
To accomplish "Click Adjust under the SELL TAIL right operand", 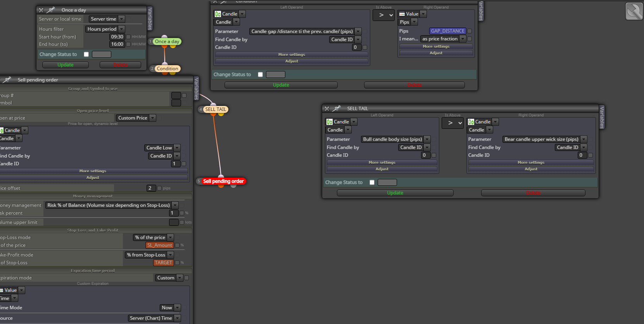I will [x=531, y=169].
